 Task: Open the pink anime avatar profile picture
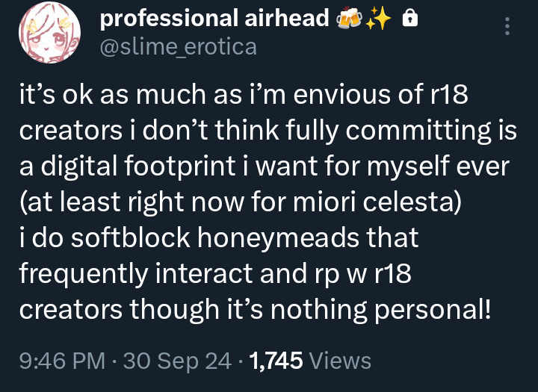(x=50, y=33)
